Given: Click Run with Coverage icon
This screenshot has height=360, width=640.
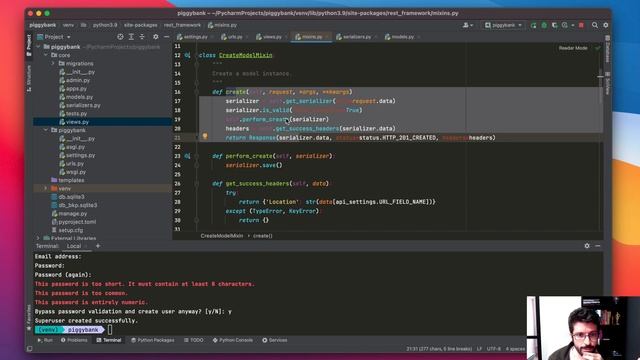Looking at the screenshot, I should click(554, 25).
